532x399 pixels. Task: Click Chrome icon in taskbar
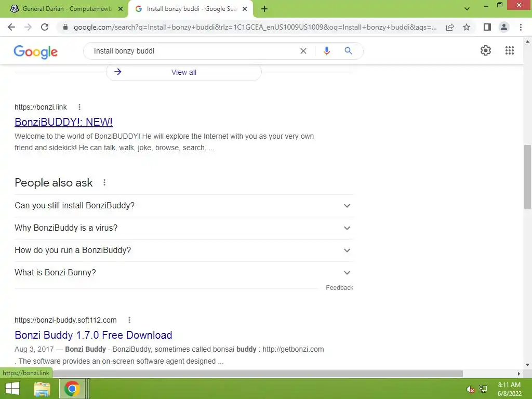tap(72, 389)
